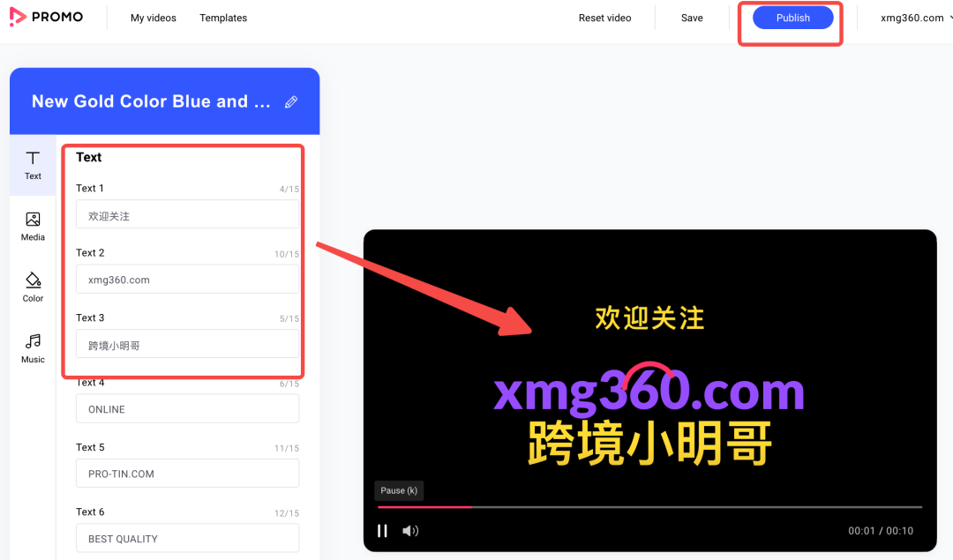The image size is (953, 560).
Task: Reset the video
Action: click(x=604, y=17)
